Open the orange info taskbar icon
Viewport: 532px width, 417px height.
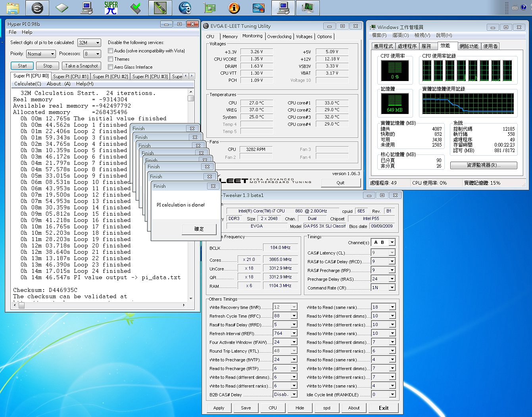tap(234, 8)
